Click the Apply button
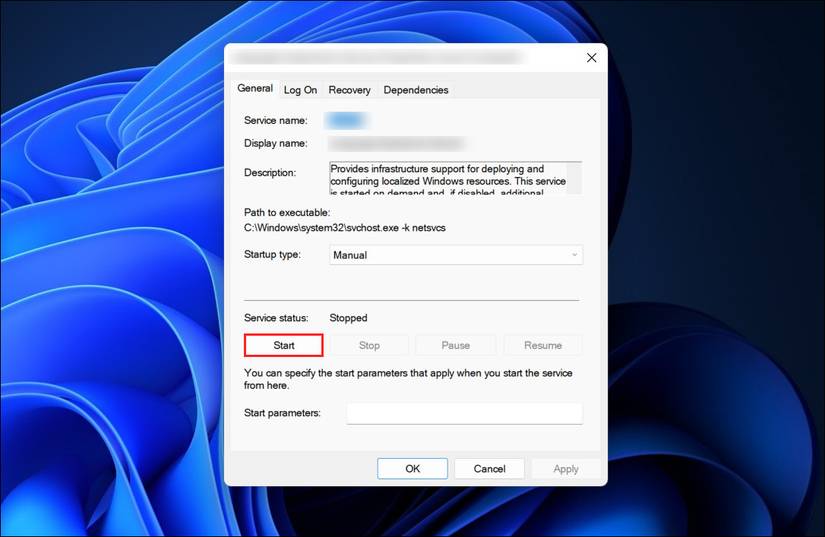 point(566,469)
